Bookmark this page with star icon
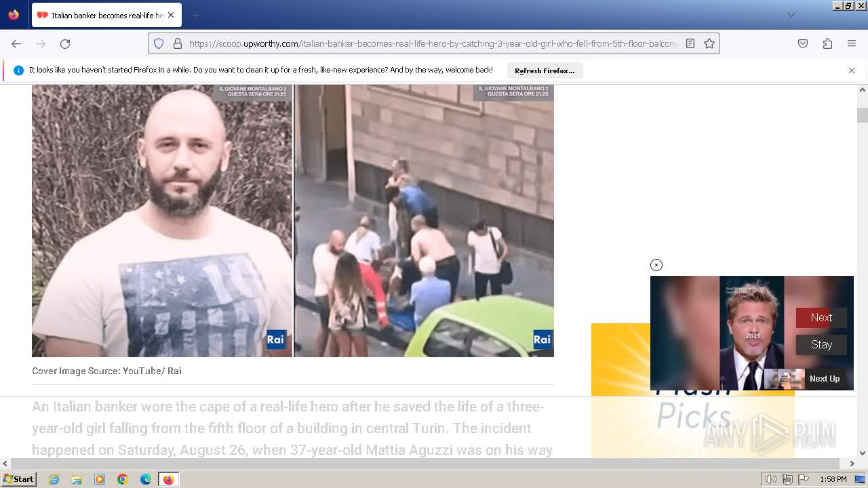 click(709, 43)
